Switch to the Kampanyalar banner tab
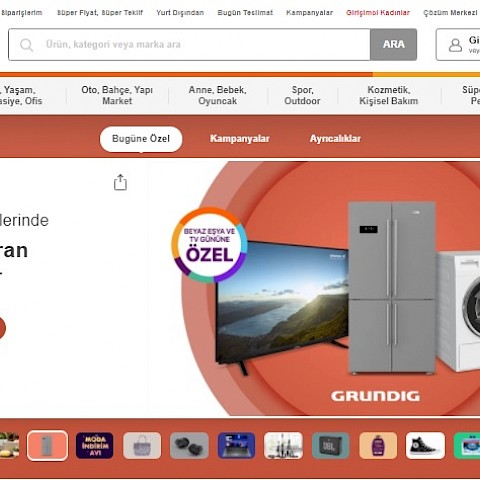This screenshot has height=480, width=480. 240,139
